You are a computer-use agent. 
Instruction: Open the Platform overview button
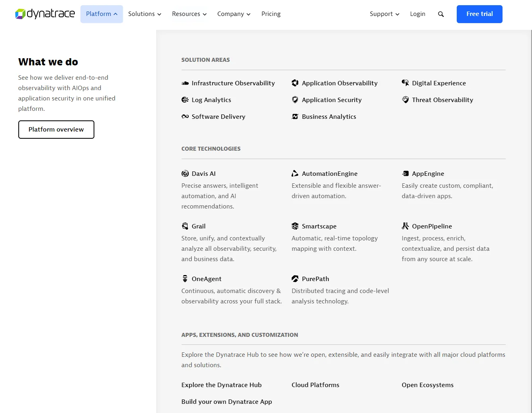56,130
